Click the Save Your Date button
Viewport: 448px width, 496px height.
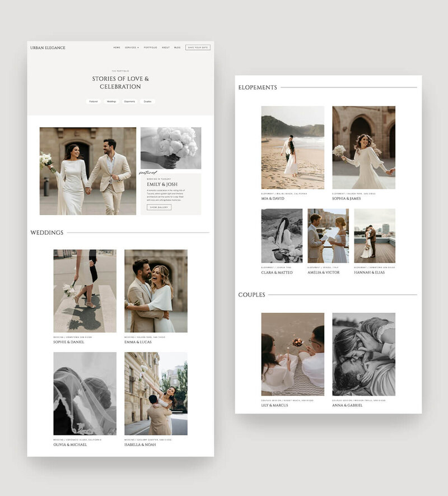pyautogui.click(x=198, y=48)
